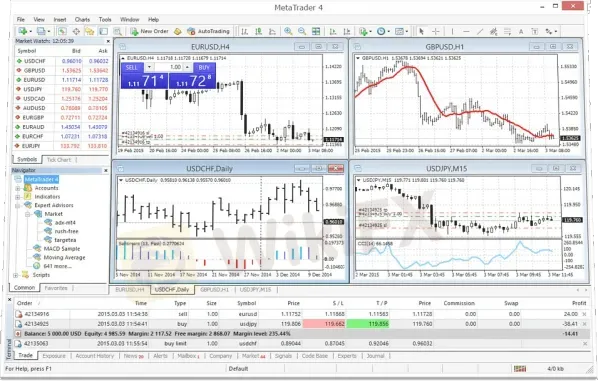Open the Insert menu

60,19
